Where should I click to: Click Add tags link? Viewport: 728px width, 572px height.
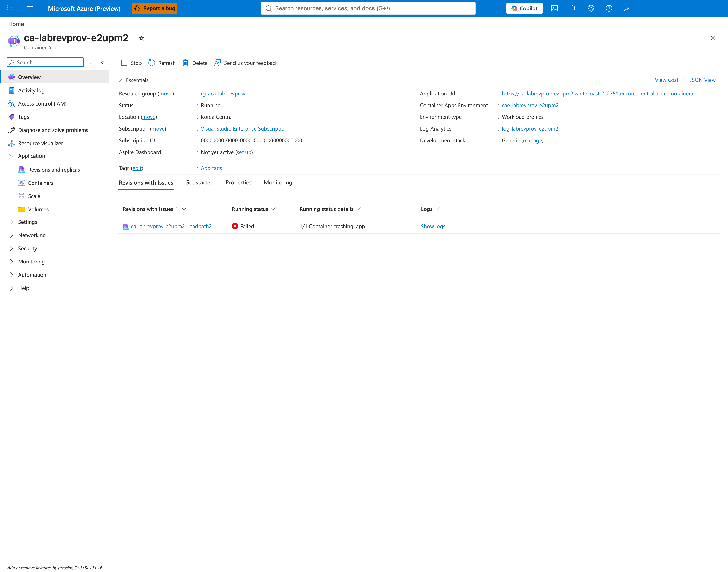pyautogui.click(x=211, y=168)
